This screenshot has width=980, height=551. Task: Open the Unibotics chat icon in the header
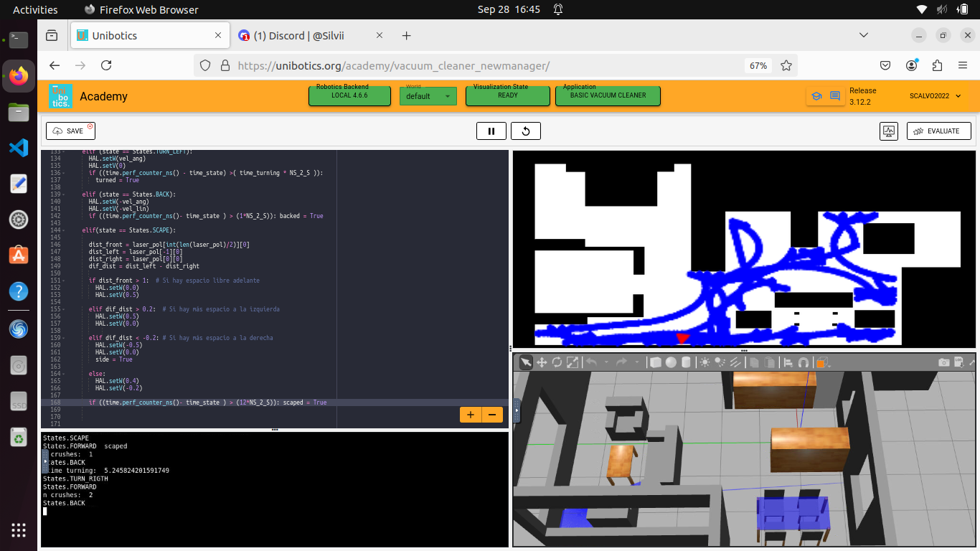[x=834, y=95]
